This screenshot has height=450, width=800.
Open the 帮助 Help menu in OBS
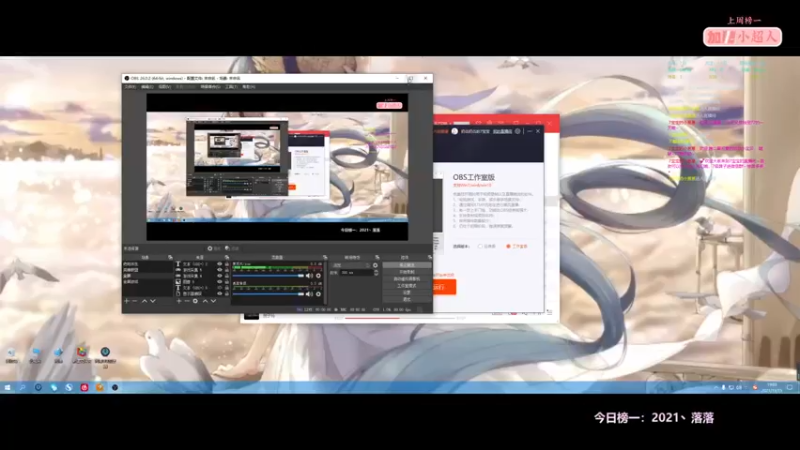pos(249,87)
